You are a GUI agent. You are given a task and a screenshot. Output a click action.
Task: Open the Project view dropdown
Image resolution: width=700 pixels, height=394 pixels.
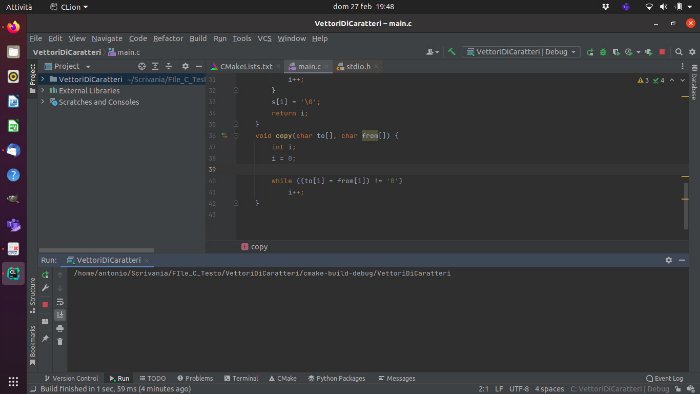[x=88, y=67]
